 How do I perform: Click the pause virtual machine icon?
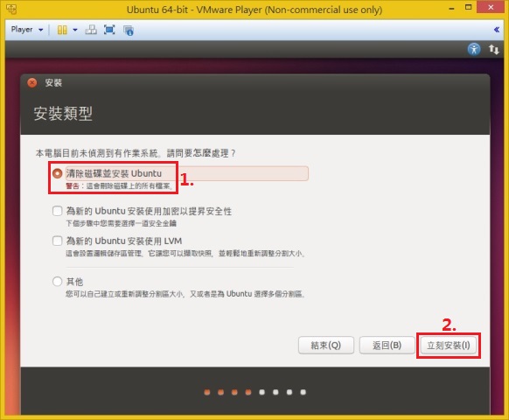coord(62,30)
